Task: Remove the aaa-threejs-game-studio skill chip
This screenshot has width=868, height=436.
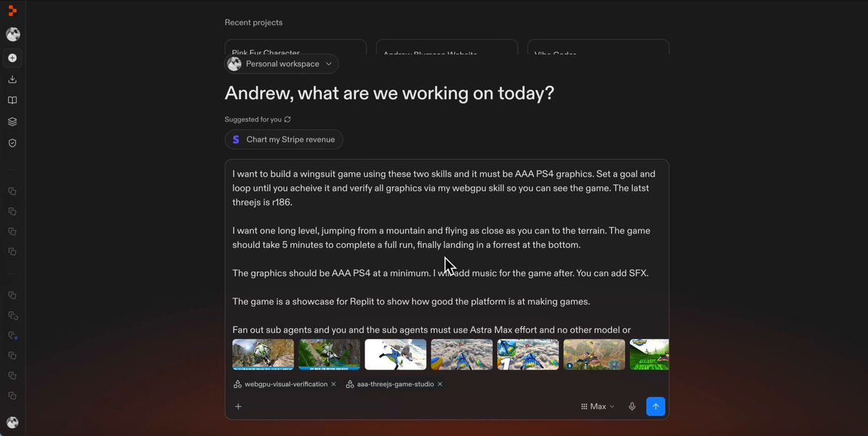Action: pyautogui.click(x=440, y=384)
